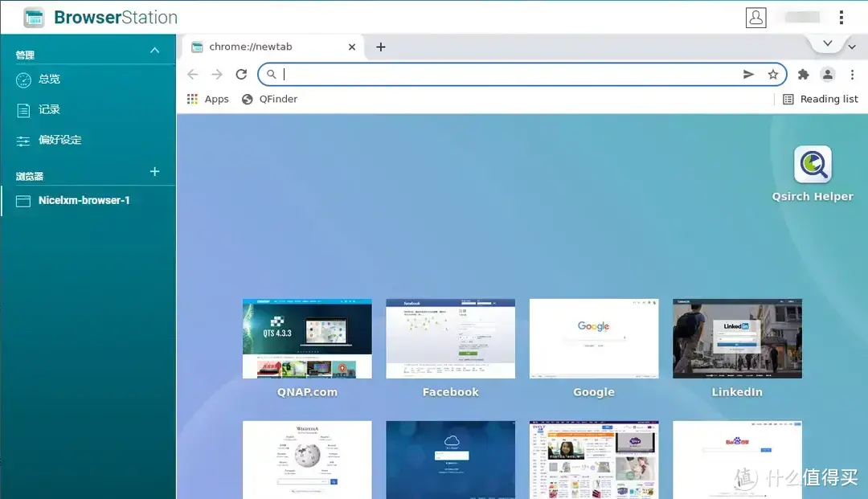Click the document icon beside 记录

coord(23,111)
